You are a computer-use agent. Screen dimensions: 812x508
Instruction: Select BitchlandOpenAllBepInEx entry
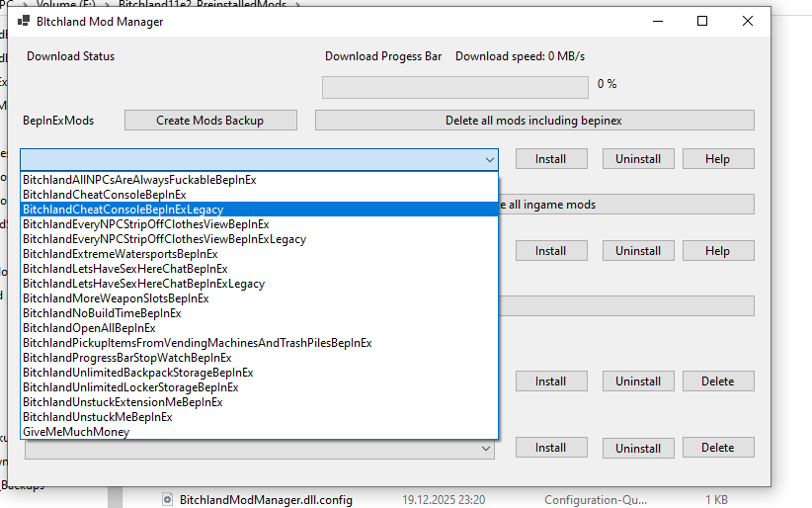coord(259,328)
